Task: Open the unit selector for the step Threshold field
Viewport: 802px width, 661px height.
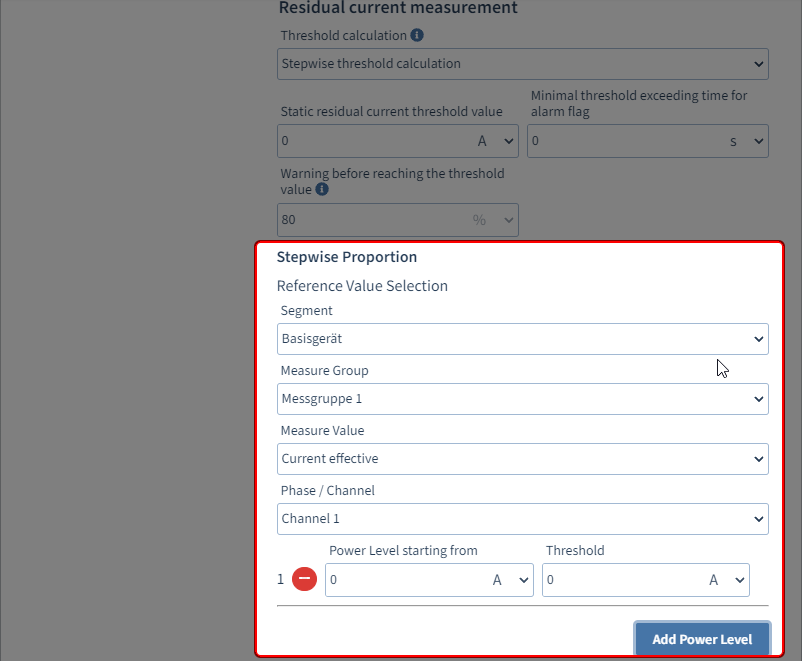Action: point(727,580)
